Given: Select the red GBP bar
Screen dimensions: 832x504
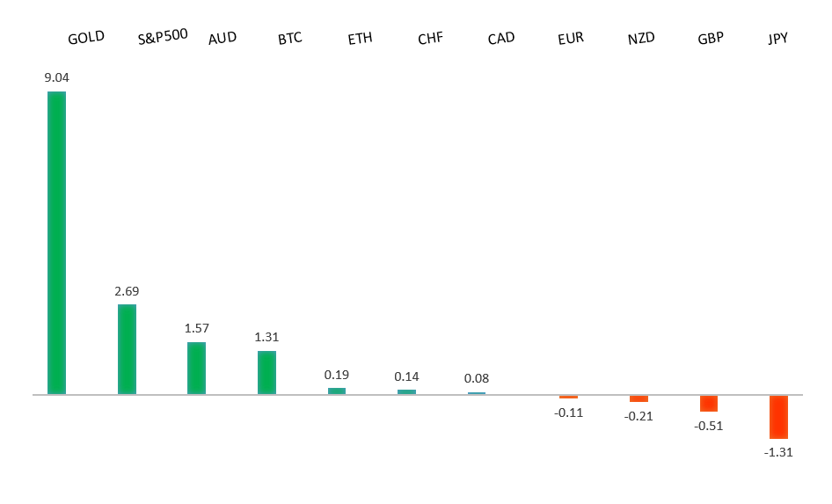Looking at the screenshot, I should [709, 403].
